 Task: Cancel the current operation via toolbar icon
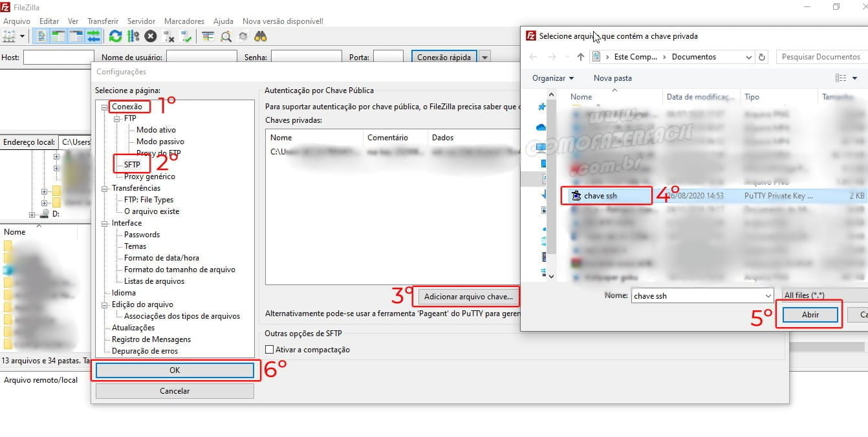tap(150, 36)
